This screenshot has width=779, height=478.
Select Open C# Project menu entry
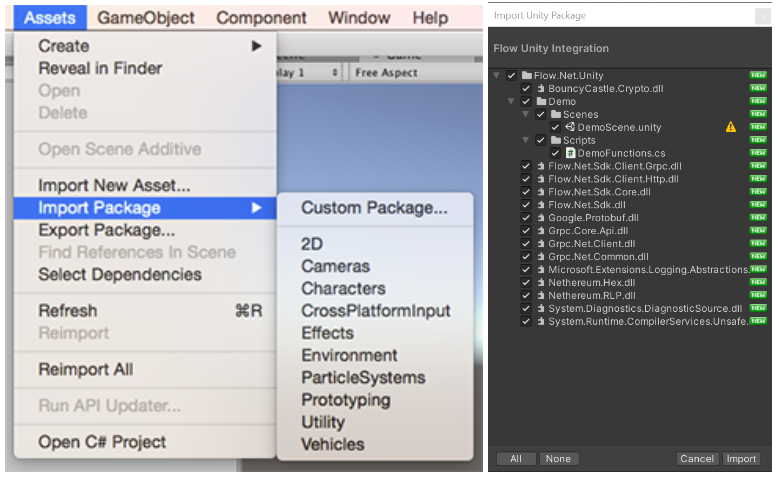[145, 442]
